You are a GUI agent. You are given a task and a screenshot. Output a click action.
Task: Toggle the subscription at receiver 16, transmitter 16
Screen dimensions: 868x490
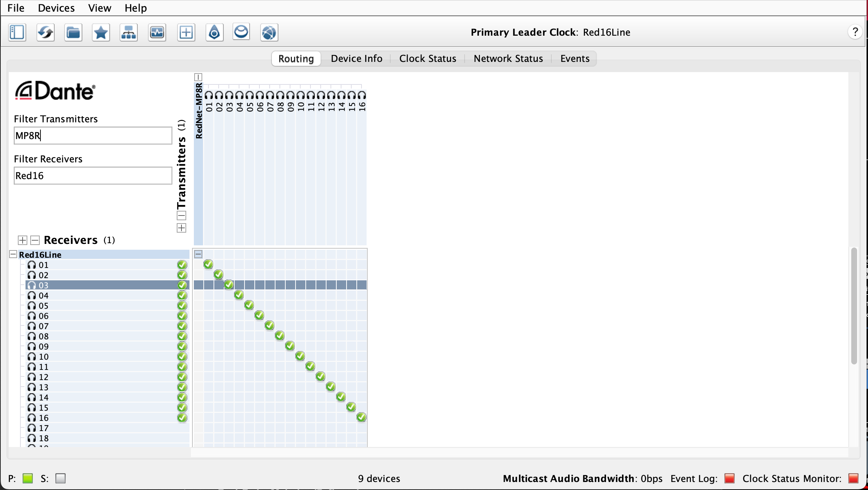(361, 417)
